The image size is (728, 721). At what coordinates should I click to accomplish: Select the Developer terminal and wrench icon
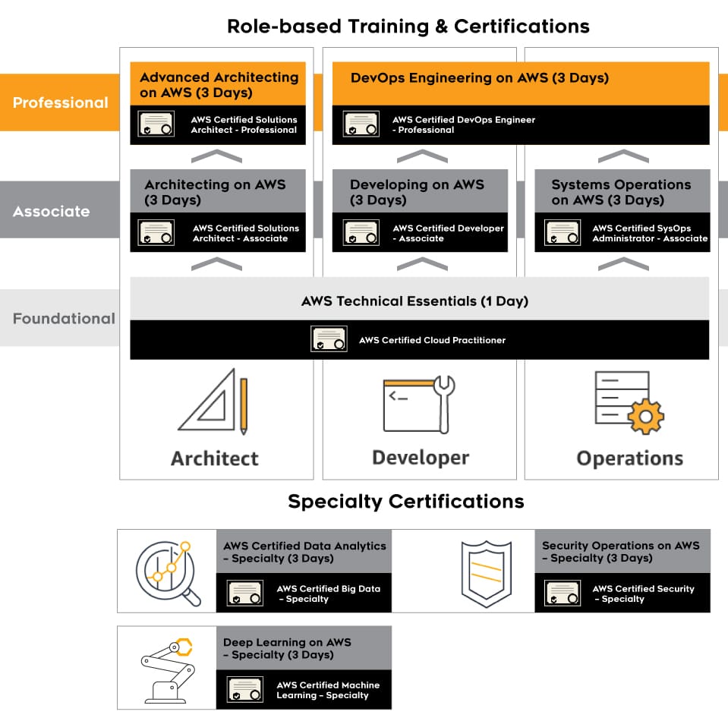(x=419, y=404)
